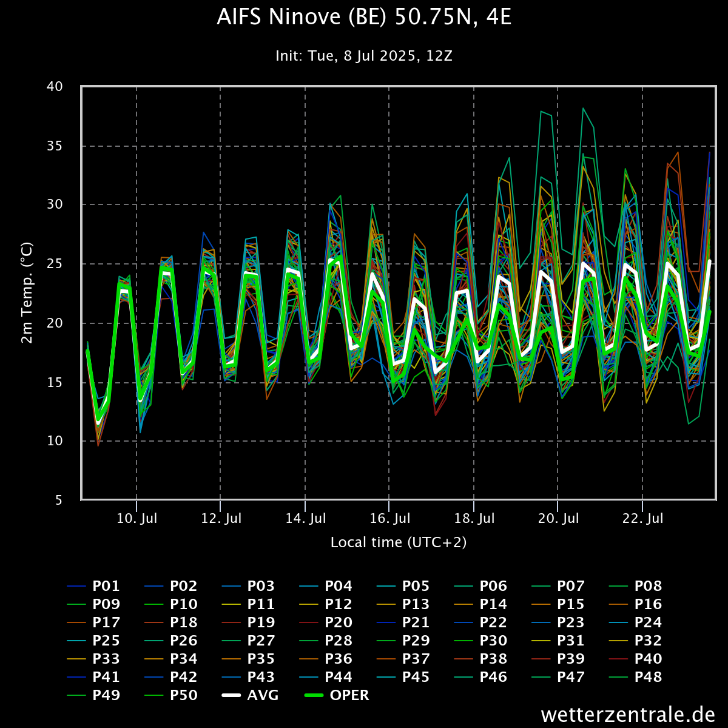
Task: Hide the P14 legend entry
Action: [x=481, y=604]
